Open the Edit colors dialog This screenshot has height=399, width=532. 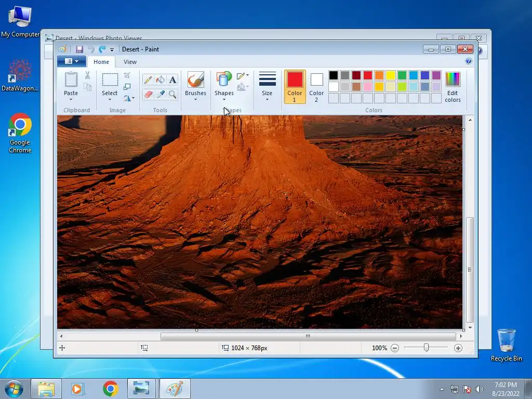453,87
